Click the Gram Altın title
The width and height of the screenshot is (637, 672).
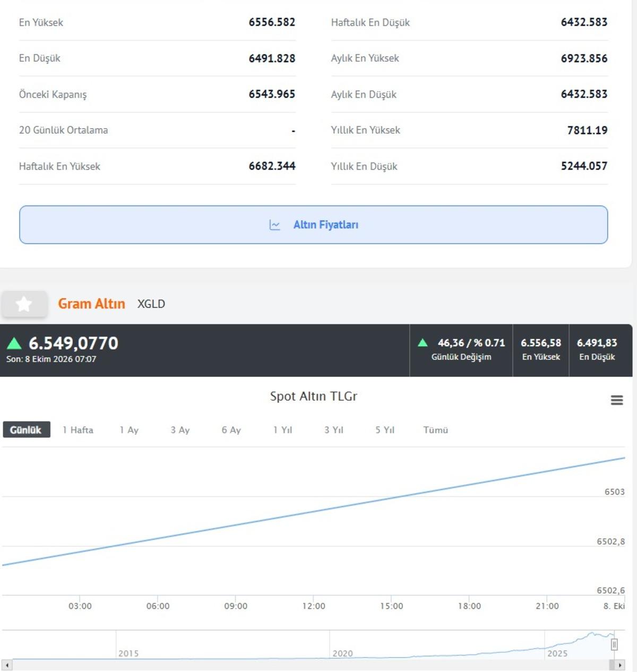pyautogui.click(x=91, y=304)
